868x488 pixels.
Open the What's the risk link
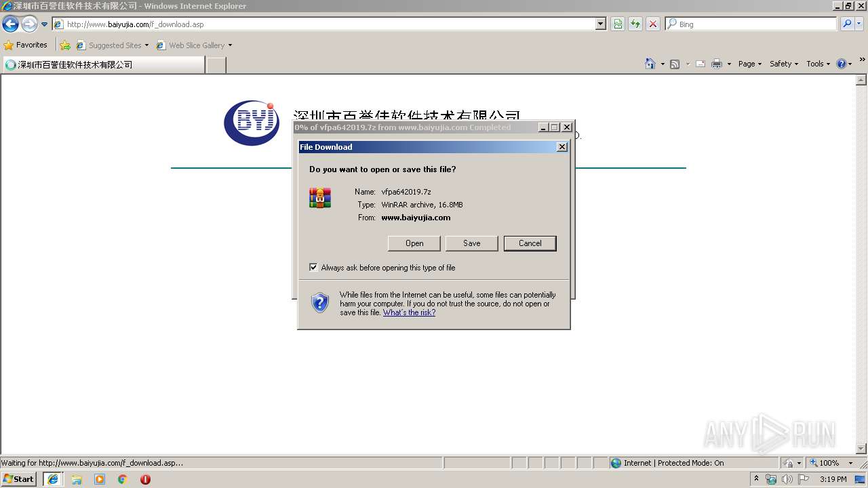tap(409, 312)
